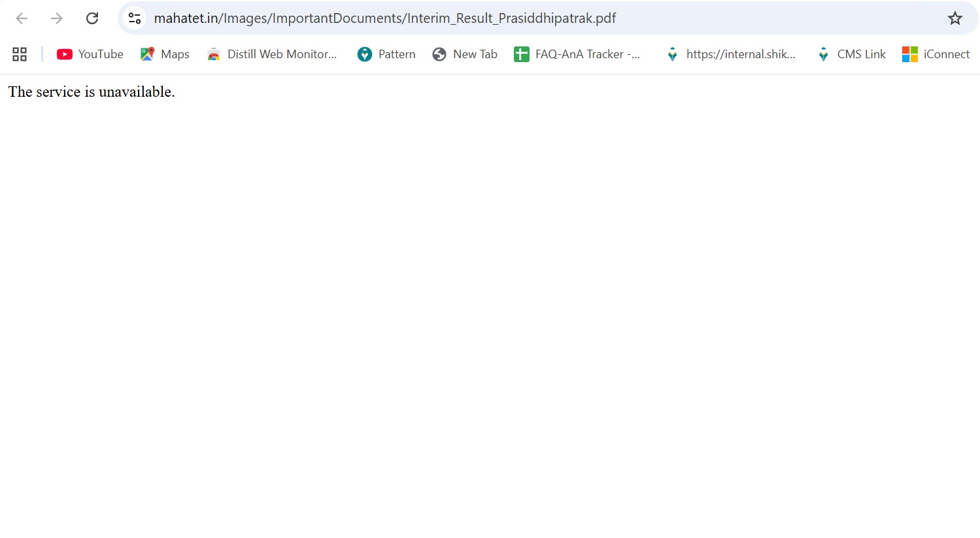Open the Pattern bookmark
Image resolution: width=980 pixels, height=538 pixels.
coord(396,54)
